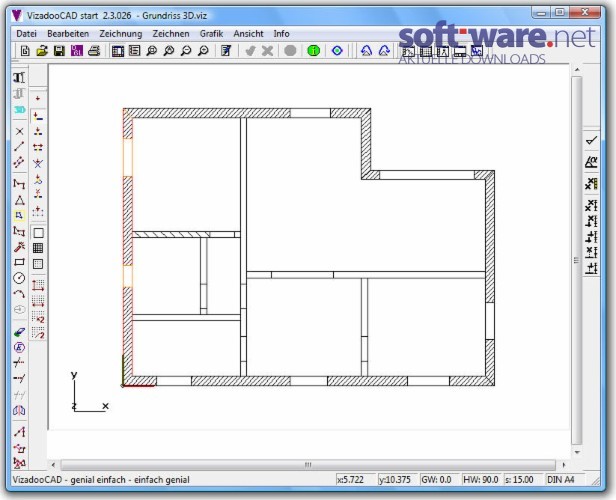Click the y:10.375 coordinate field
The image size is (616, 500).
coord(397,480)
